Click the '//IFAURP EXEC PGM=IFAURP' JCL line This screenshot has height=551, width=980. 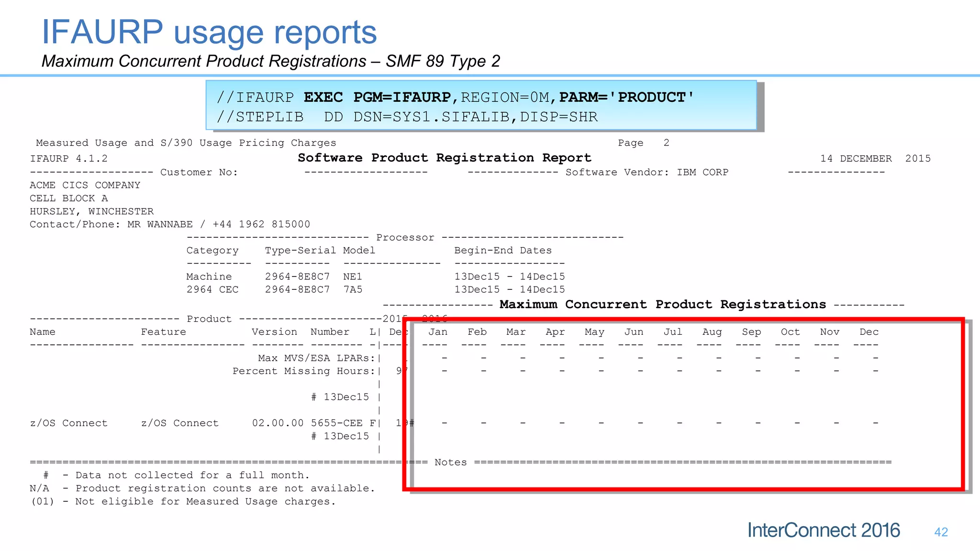pos(455,97)
